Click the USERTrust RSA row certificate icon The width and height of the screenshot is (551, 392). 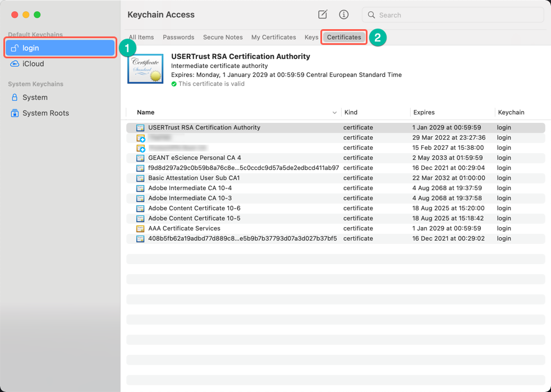[141, 127]
